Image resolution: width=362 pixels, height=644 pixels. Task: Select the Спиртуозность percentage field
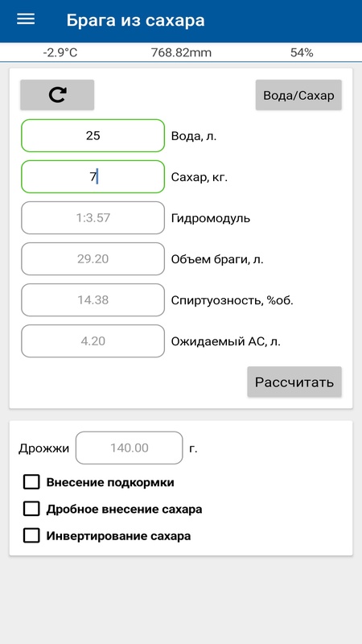93,299
